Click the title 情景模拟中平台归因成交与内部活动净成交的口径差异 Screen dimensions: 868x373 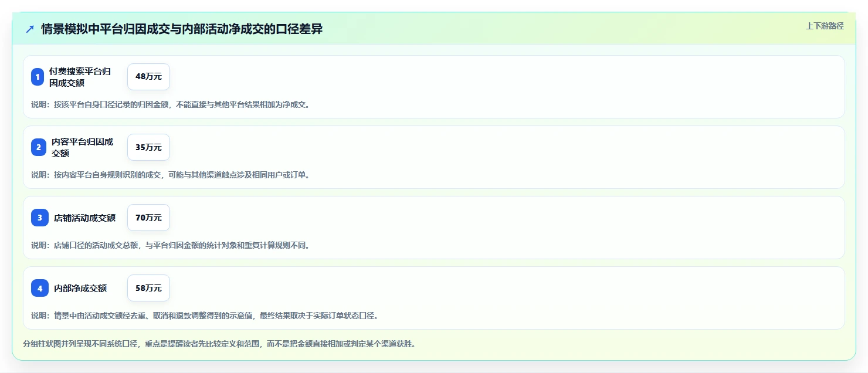coord(182,29)
